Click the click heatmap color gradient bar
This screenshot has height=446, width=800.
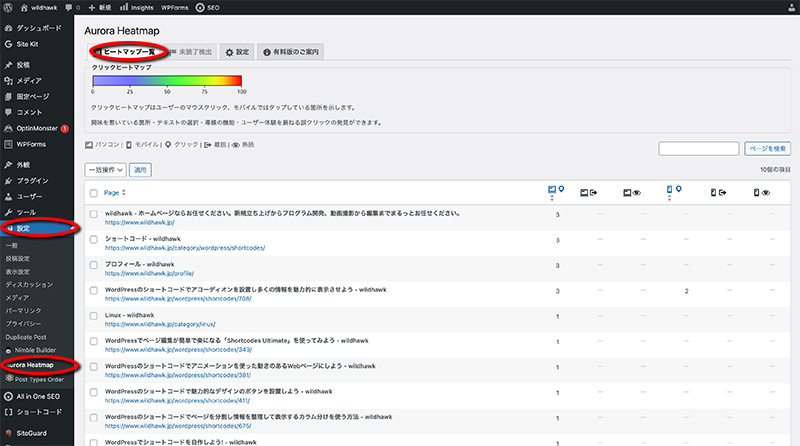coord(167,81)
